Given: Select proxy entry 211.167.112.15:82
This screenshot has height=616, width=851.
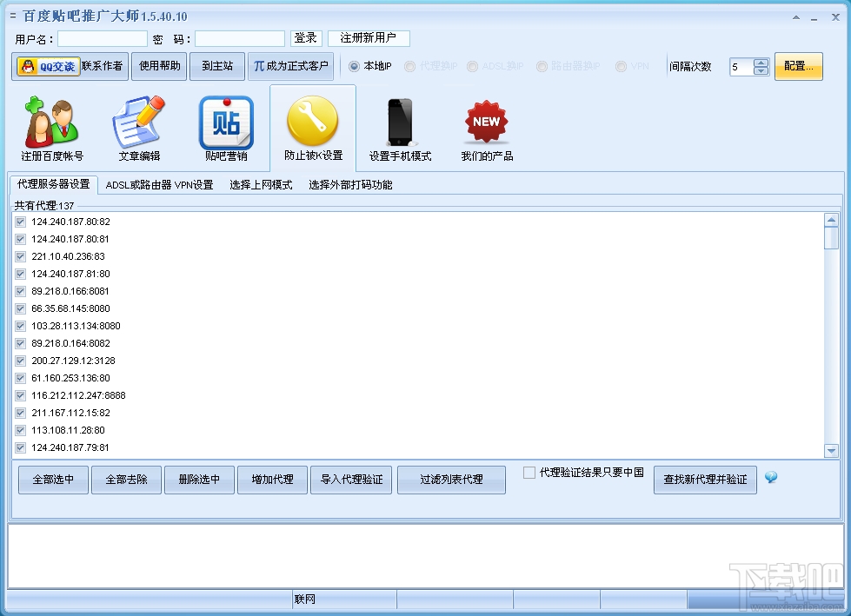Looking at the screenshot, I should (x=70, y=413).
